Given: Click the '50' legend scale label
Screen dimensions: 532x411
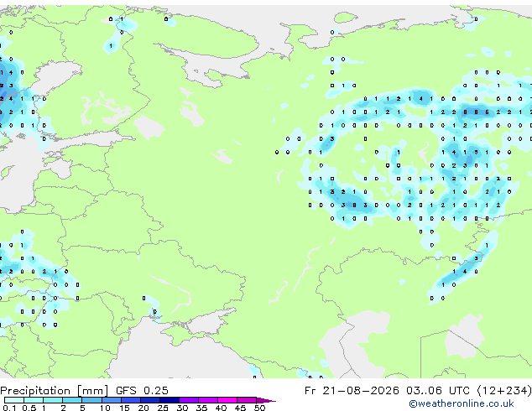Looking at the screenshot, I should 259,408.
